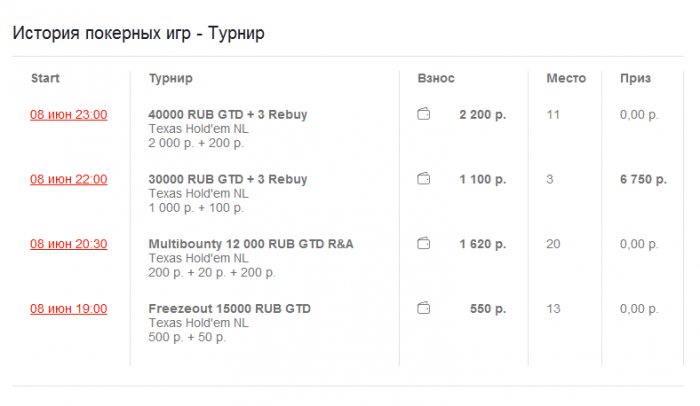Select 30000 RUB GTD + 3 Rebuy tournament name
Image resolution: width=700 pixels, height=406 pixels.
click(227, 179)
